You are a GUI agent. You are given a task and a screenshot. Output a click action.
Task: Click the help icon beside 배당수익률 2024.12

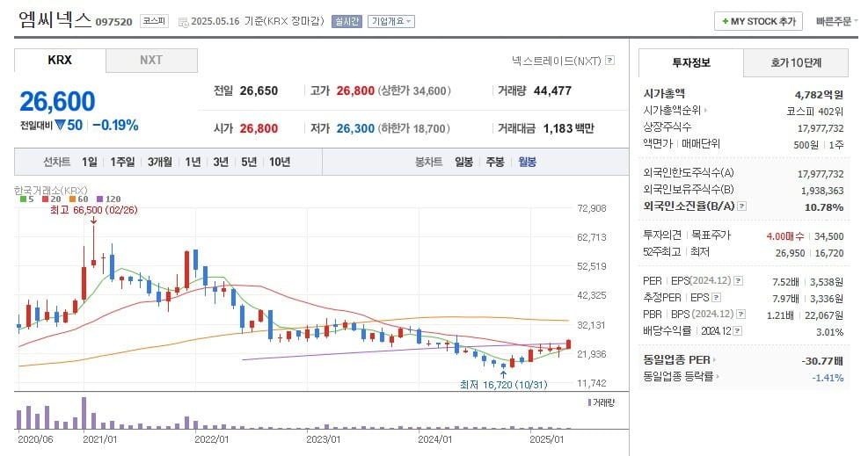tap(737, 331)
